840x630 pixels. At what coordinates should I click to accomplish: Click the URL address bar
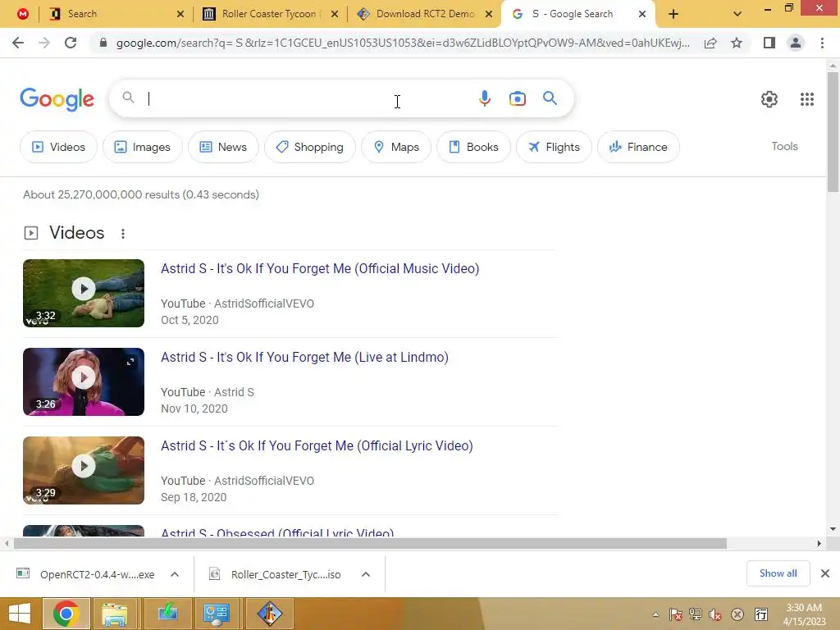coord(402,43)
